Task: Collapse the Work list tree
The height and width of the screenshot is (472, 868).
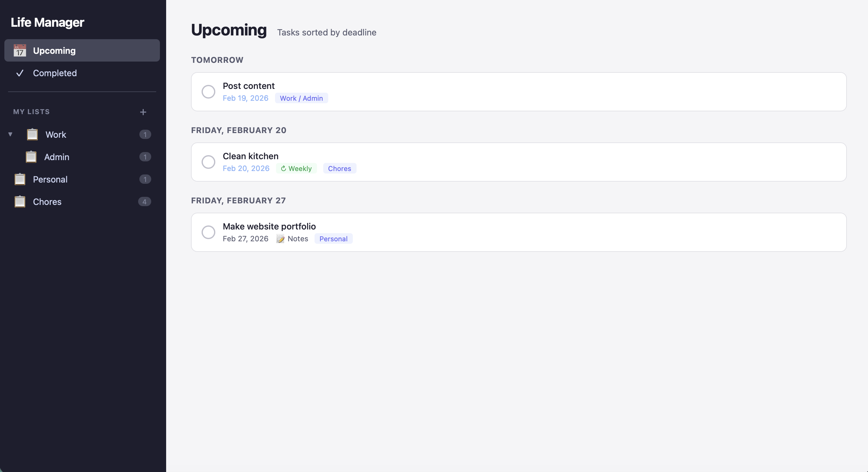Action: (11, 134)
